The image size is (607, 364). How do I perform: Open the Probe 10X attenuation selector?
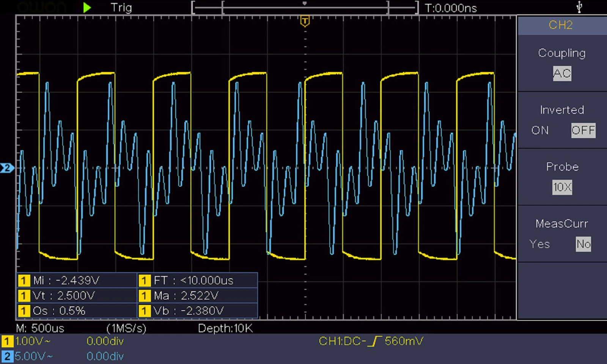(562, 187)
